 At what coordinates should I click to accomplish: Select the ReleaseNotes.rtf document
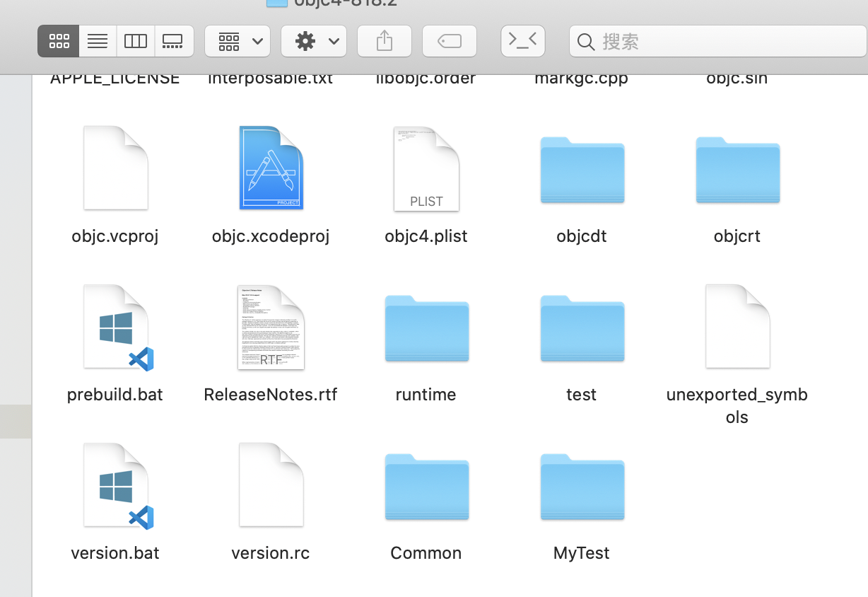click(271, 327)
